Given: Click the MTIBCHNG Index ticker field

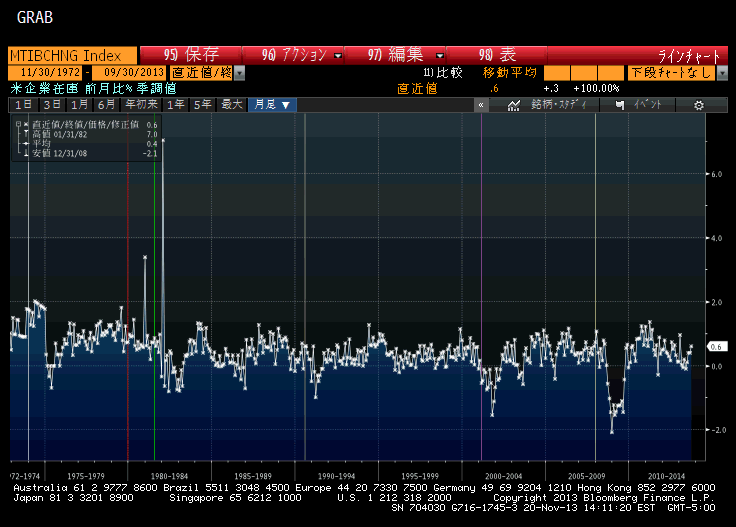Looking at the screenshot, I should (66, 55).
